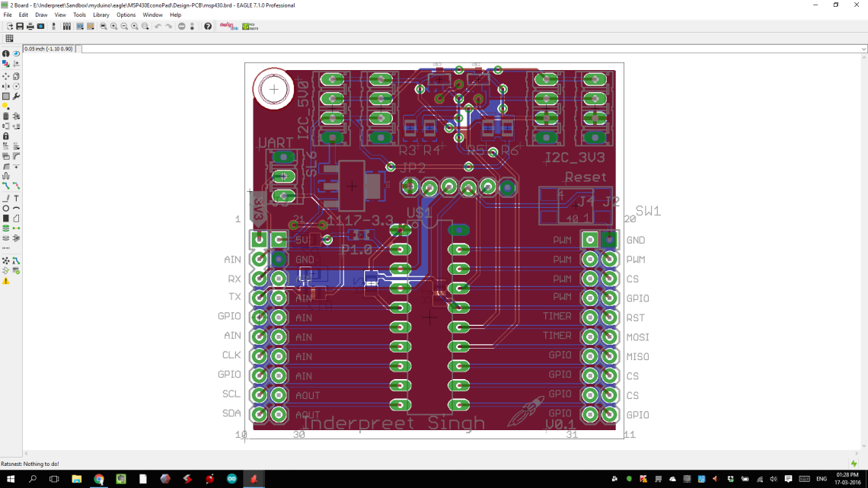Click the Save icon in the action toolbar
Viewport: 868px width, 488px height.
[21, 25]
